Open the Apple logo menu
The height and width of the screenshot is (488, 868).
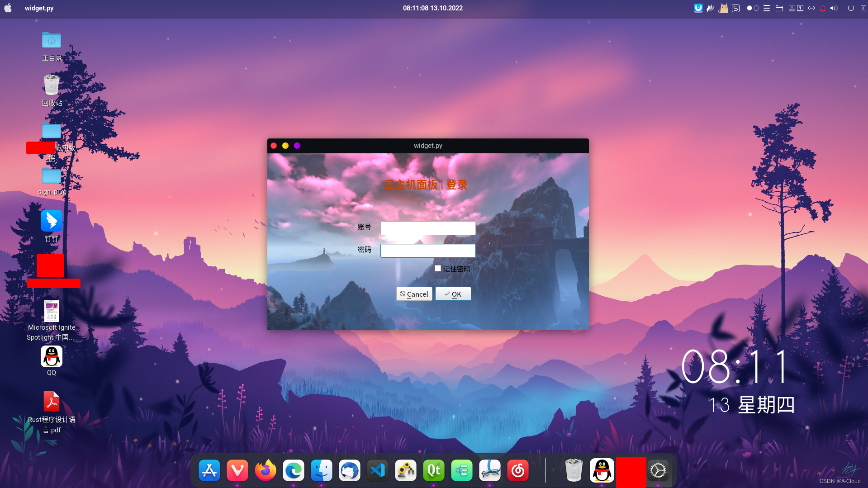8,8
